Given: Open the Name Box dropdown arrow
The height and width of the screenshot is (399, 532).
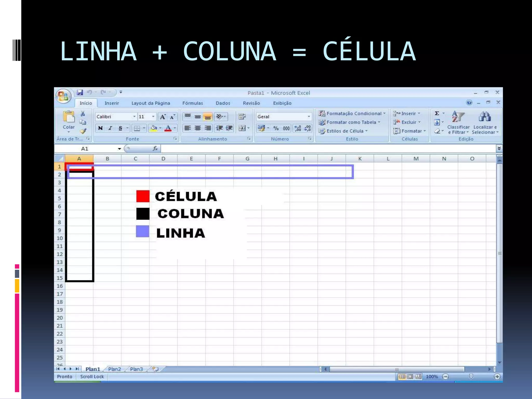Looking at the screenshot, I should coord(119,149).
